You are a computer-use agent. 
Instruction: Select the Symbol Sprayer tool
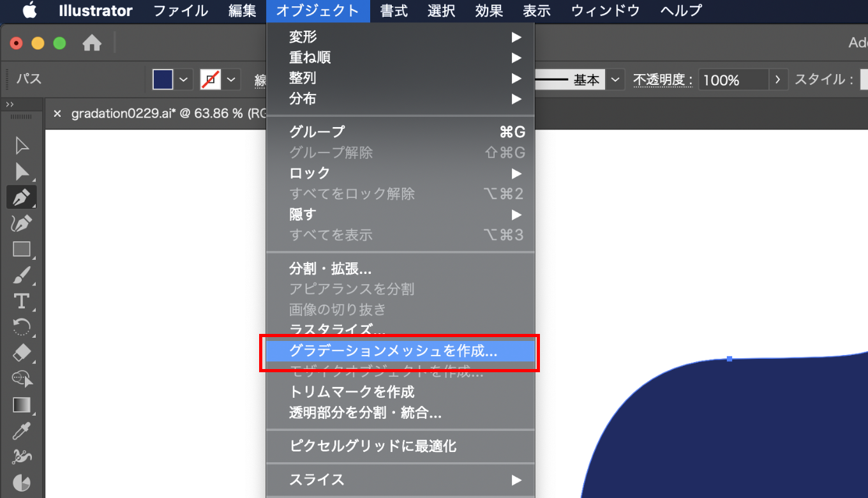point(22,456)
